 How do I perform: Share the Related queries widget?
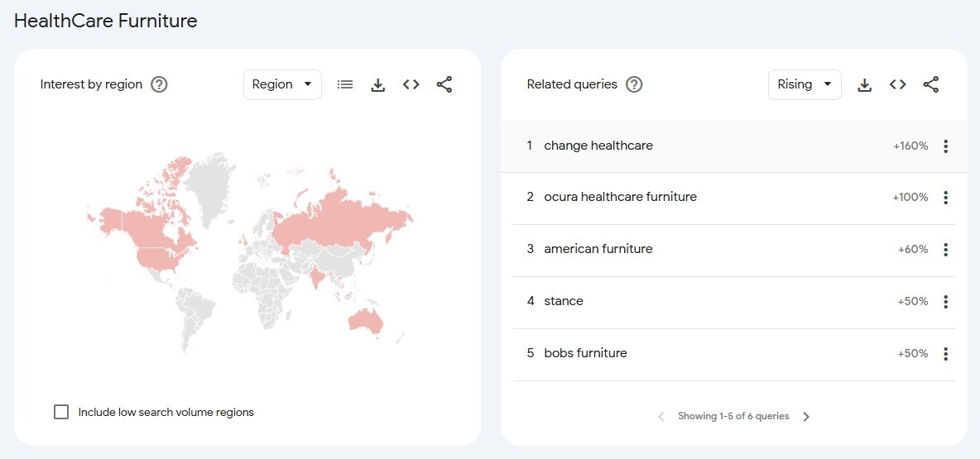click(931, 84)
